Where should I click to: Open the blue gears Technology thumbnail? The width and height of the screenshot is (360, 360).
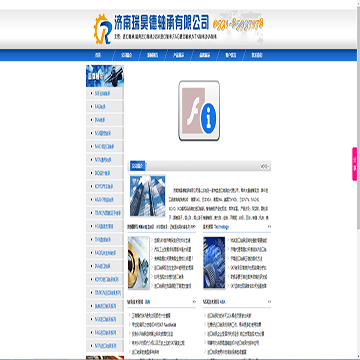(x=214, y=262)
